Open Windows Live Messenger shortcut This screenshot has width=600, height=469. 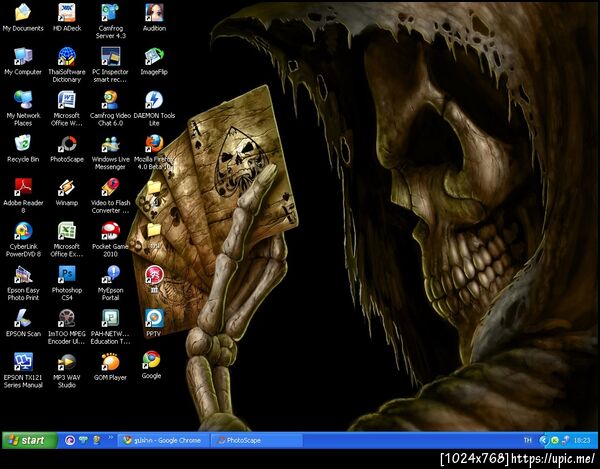(111, 152)
